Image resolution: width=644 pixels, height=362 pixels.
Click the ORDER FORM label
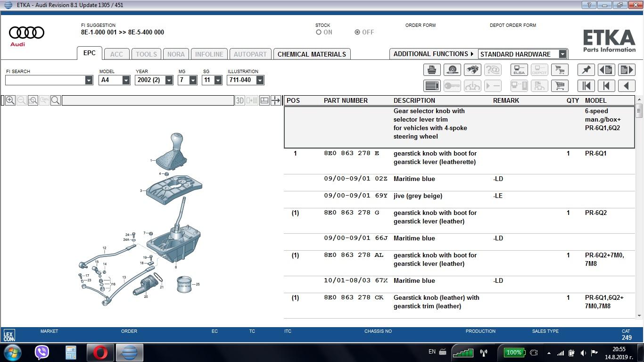click(421, 25)
